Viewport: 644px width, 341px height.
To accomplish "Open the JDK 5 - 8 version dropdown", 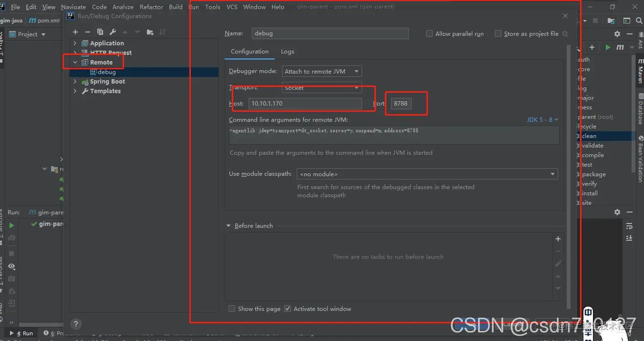I will point(542,119).
